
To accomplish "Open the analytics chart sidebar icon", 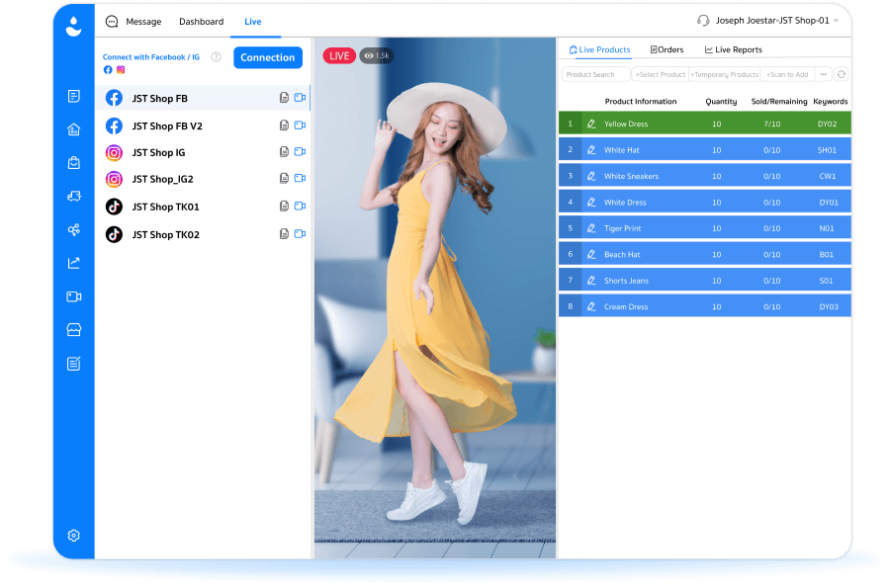I will click(73, 263).
